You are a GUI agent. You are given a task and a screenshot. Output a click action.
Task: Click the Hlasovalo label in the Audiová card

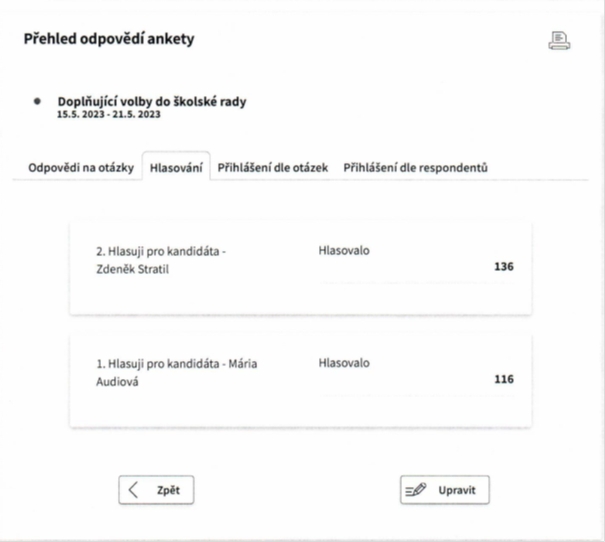pyautogui.click(x=344, y=363)
